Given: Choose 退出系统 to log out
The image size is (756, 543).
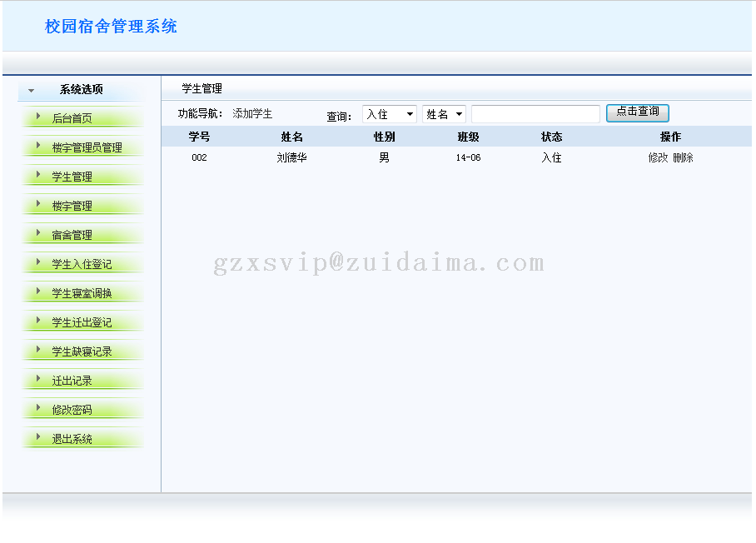Looking at the screenshot, I should point(72,439).
